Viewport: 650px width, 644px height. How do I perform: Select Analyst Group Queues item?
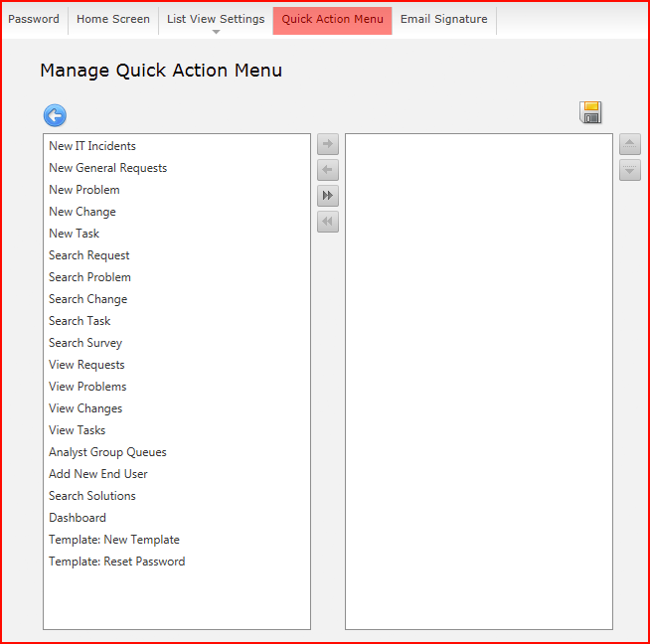click(177, 452)
